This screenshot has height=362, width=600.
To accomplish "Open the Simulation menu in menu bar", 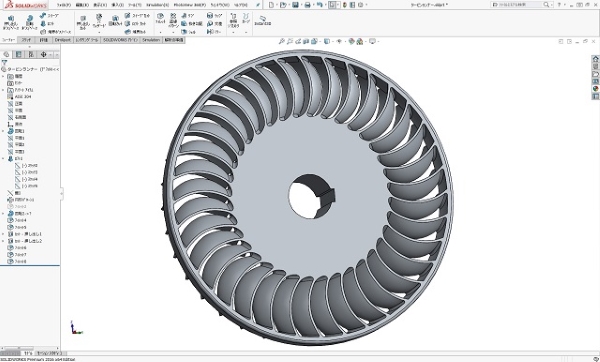I will [157, 5].
